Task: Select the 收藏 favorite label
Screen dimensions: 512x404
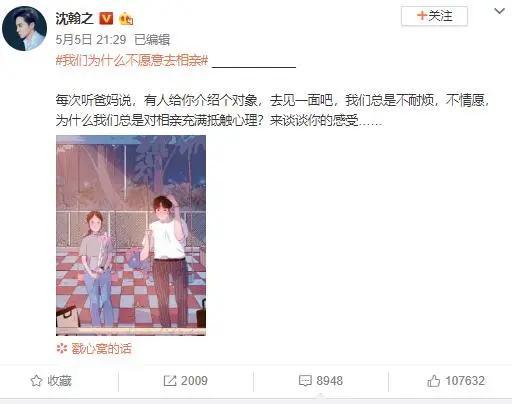Action: pyautogui.click(x=59, y=381)
